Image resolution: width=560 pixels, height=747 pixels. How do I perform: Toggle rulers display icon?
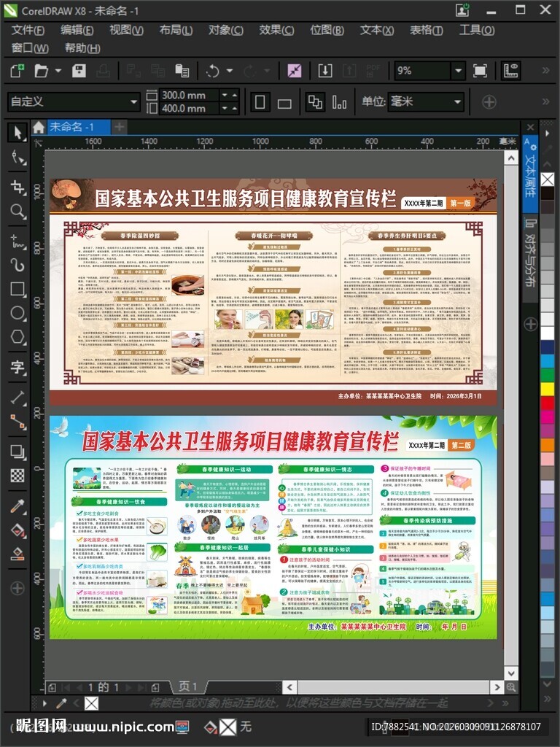pyautogui.click(x=511, y=71)
